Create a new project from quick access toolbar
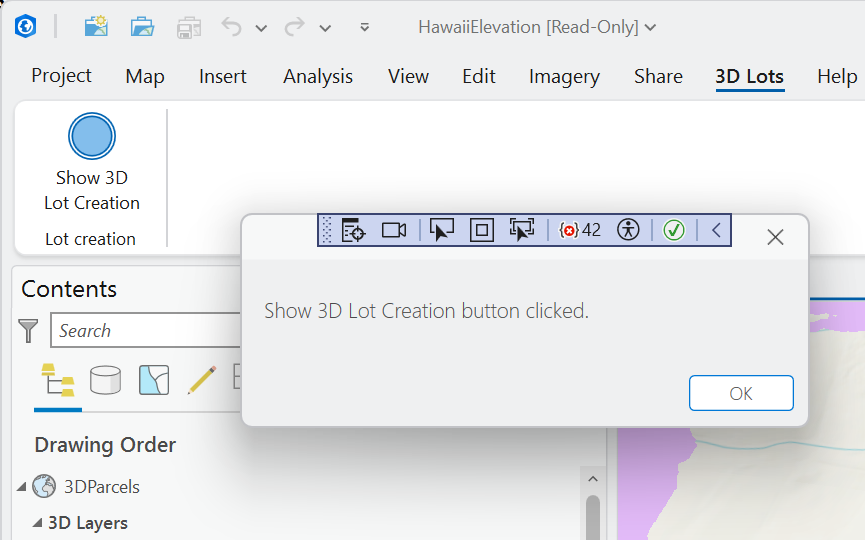Image resolution: width=865 pixels, height=540 pixels. (x=96, y=26)
